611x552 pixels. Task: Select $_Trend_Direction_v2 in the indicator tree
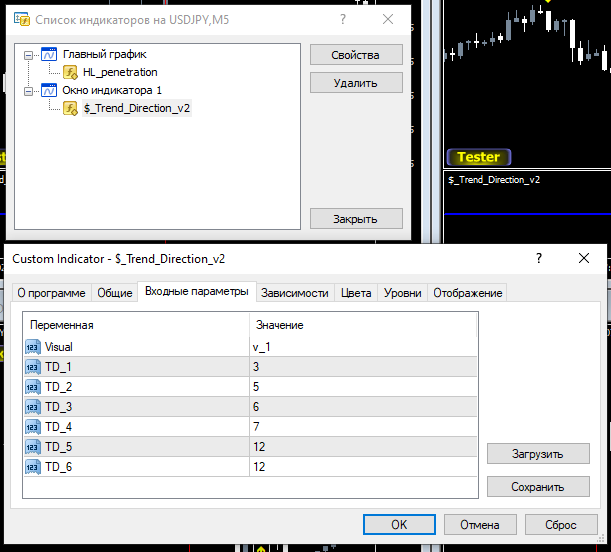137,108
